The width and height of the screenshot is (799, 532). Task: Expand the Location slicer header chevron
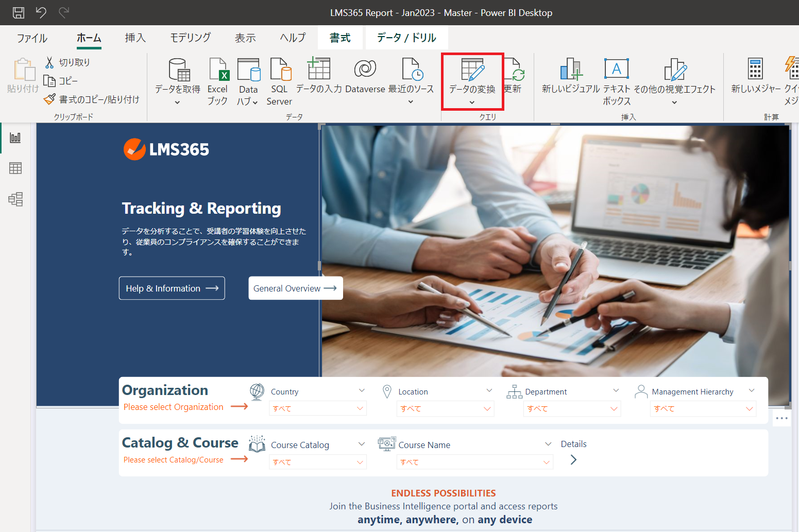pyautogui.click(x=489, y=391)
